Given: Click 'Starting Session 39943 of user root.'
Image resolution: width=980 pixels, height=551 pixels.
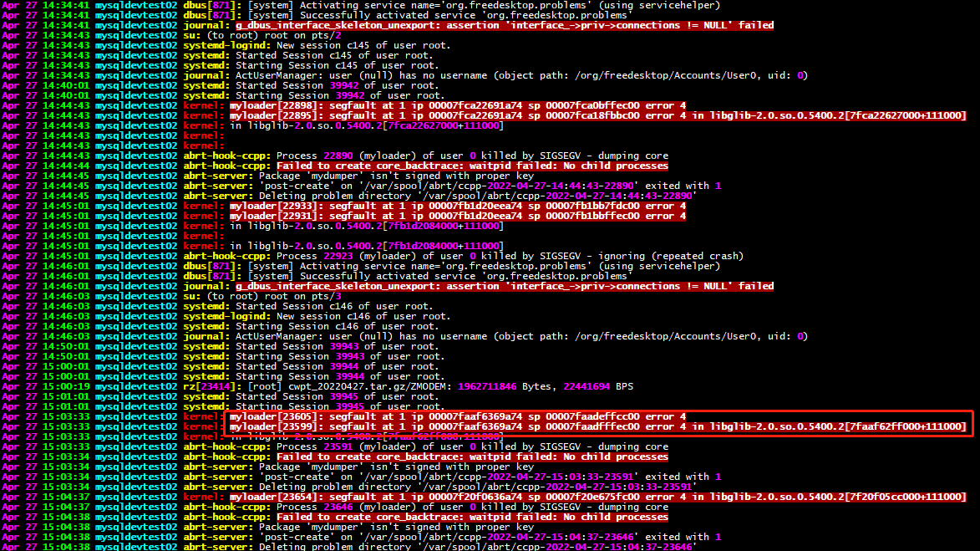Looking at the screenshot, I should [x=340, y=356].
